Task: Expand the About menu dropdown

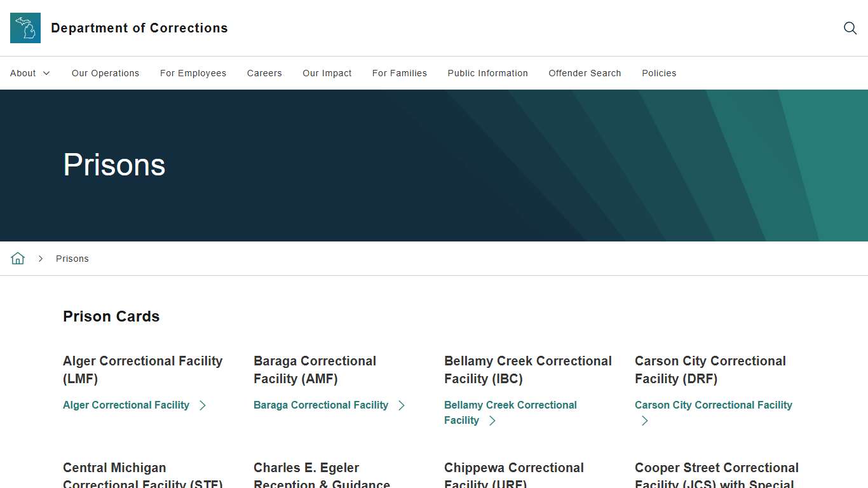Action: click(x=30, y=73)
